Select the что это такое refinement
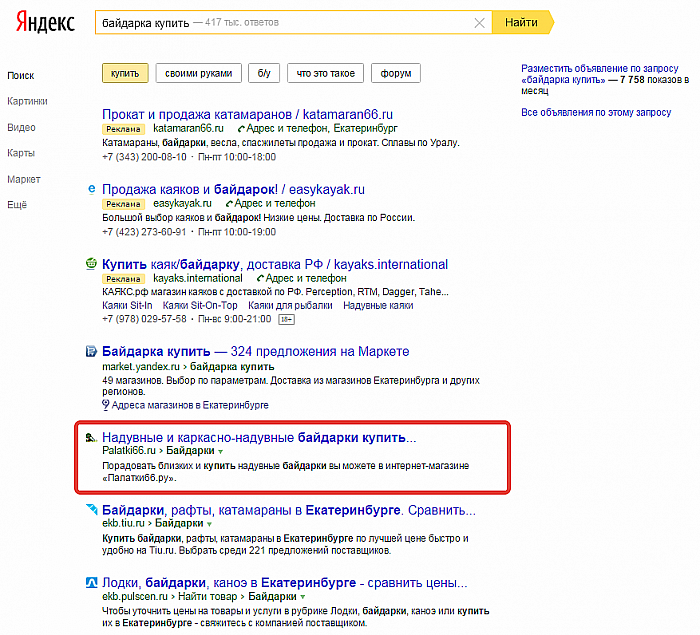Image resolution: width=700 pixels, height=635 pixels. pyautogui.click(x=325, y=73)
